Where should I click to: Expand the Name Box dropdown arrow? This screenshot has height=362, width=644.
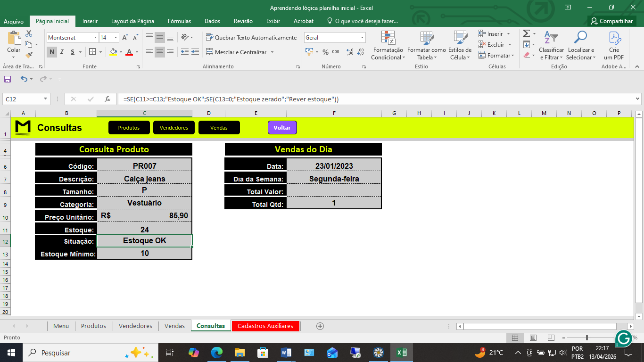tap(46, 99)
